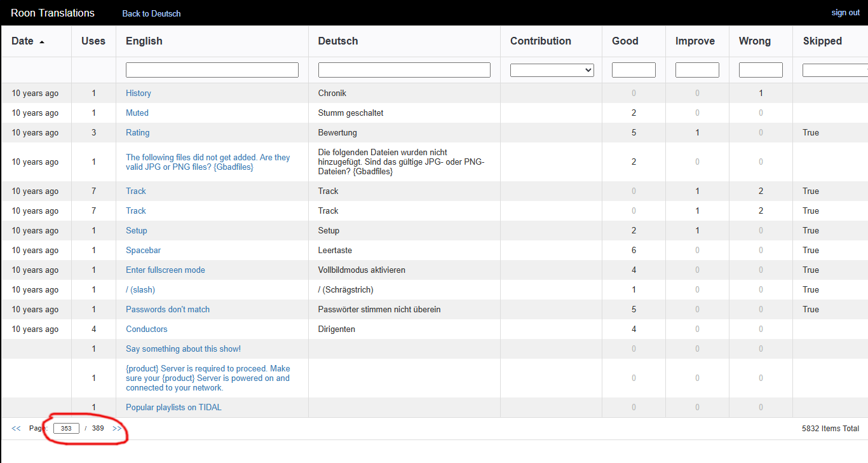Click the next page >> arrows
868x463 pixels.
click(x=117, y=429)
